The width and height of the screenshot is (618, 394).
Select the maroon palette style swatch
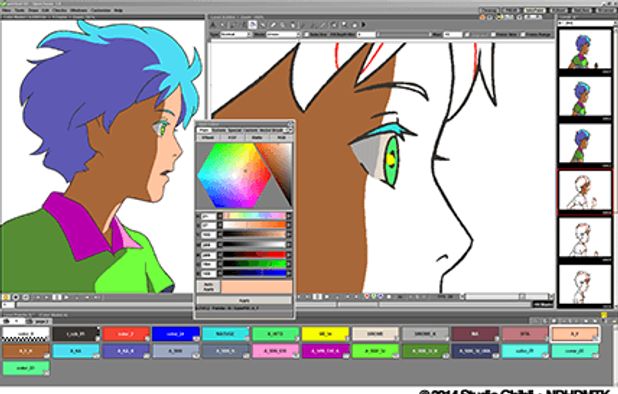click(x=475, y=334)
